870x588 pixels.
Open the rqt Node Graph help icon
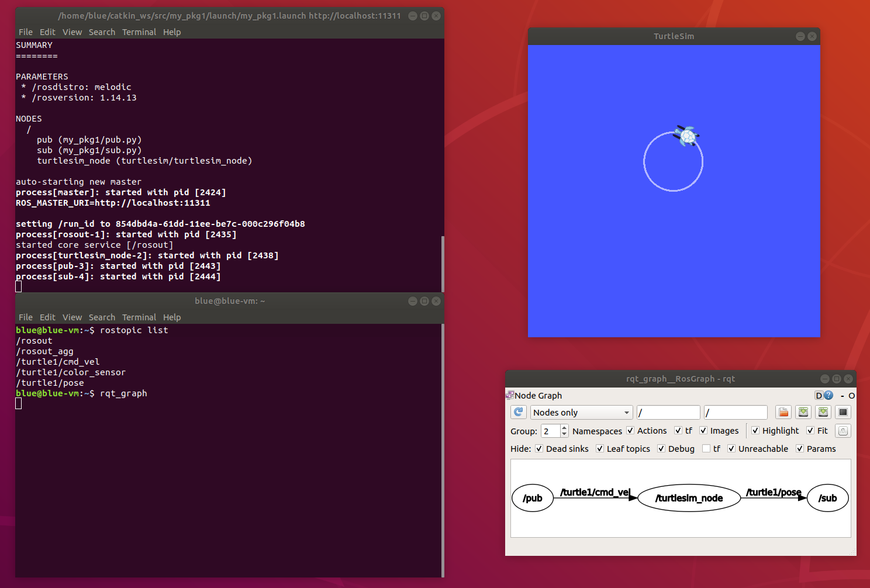(x=828, y=396)
